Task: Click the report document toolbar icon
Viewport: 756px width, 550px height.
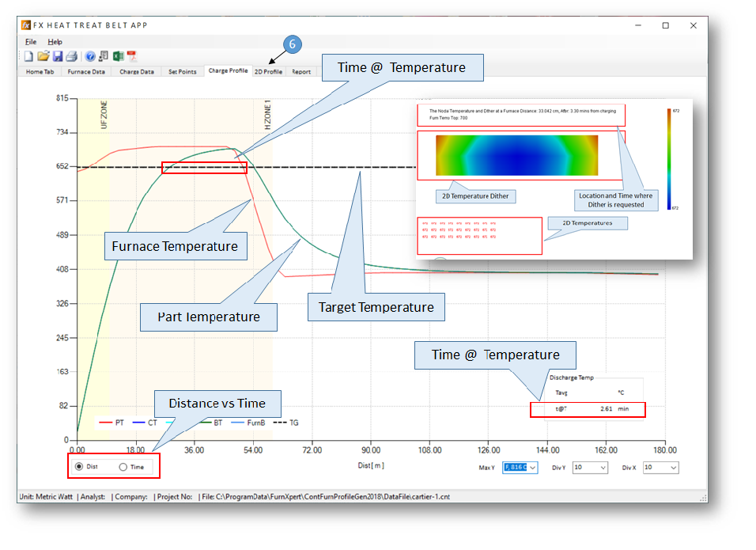Action: pyautogui.click(x=103, y=56)
